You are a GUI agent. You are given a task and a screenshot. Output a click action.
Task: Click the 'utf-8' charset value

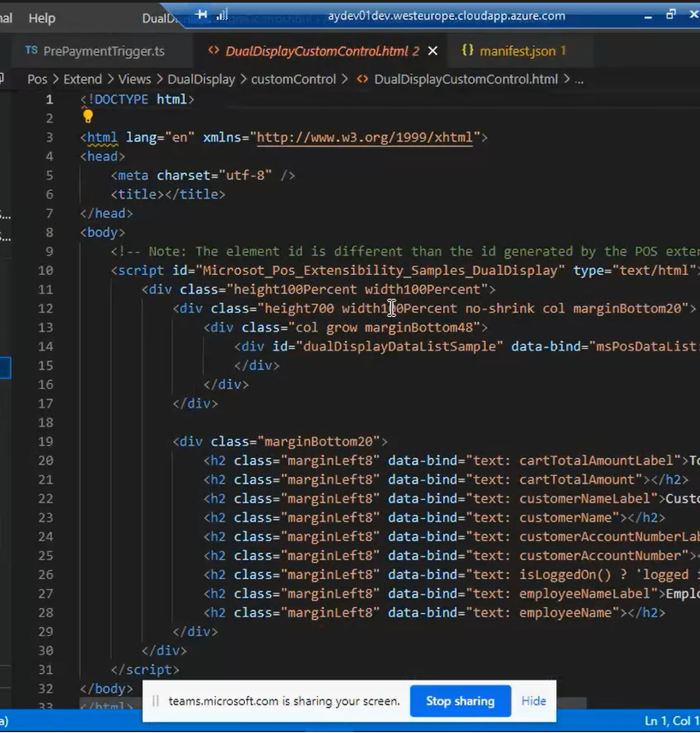coord(245,176)
